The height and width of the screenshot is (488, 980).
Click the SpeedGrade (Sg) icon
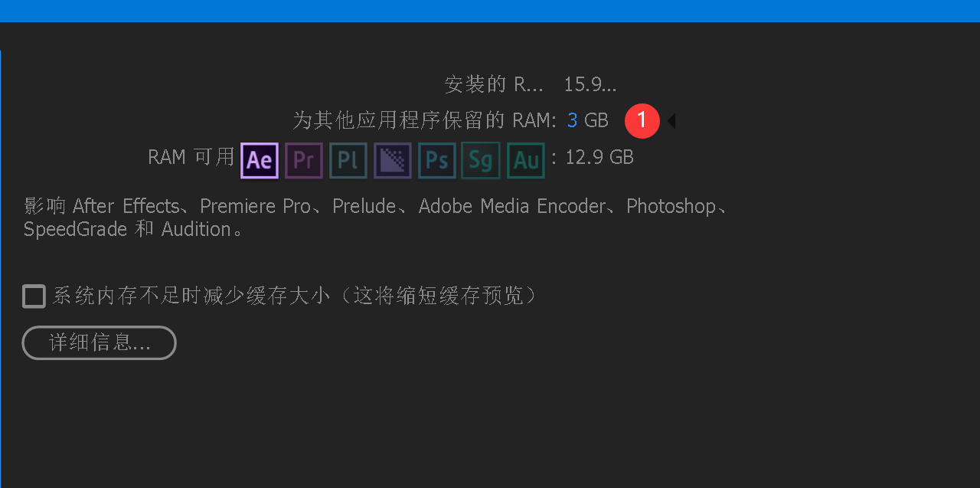click(x=481, y=160)
